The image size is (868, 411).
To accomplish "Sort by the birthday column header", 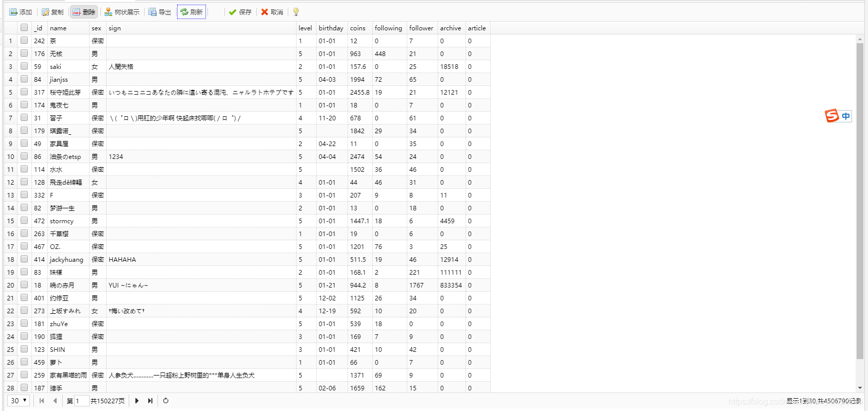I will click(332, 28).
